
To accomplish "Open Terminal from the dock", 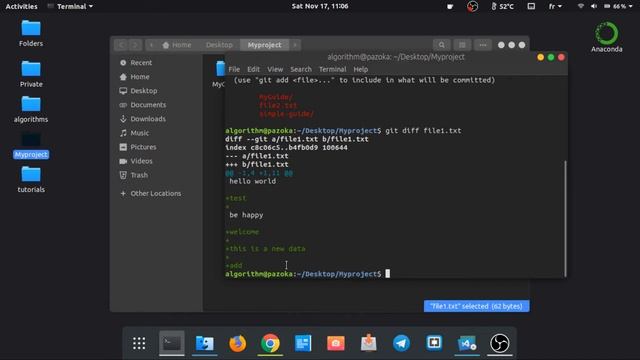I will pos(171,343).
